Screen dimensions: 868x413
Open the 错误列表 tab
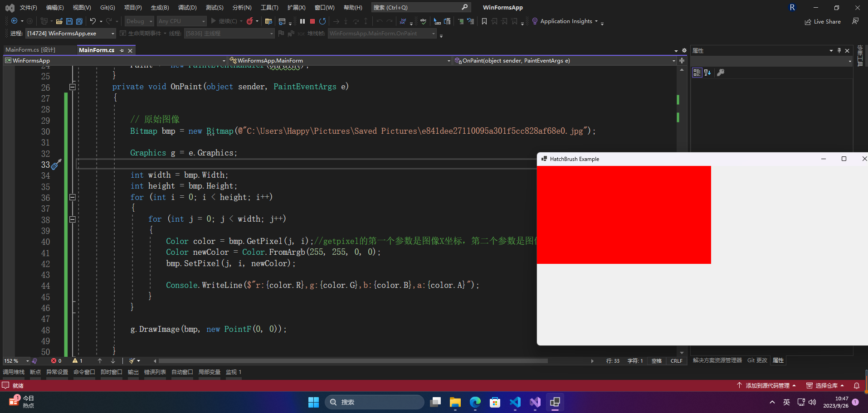pos(155,372)
